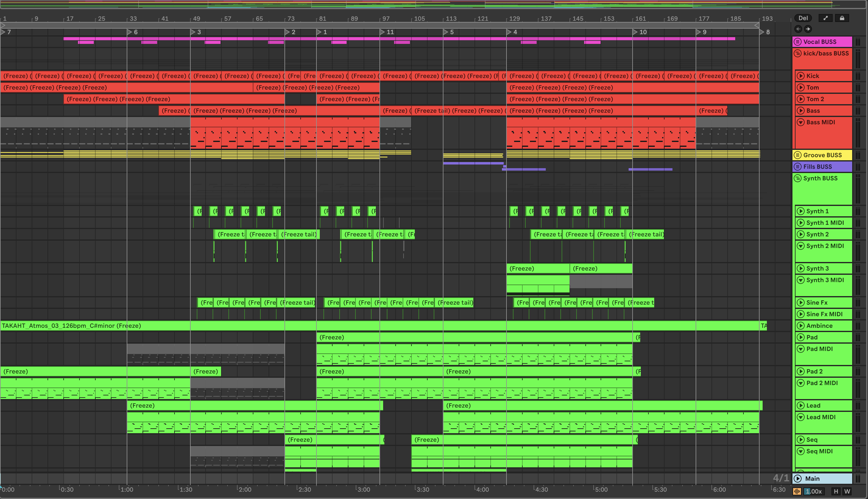Jump to previous locator arrow
This screenshot has height=499, width=868.
point(798,29)
